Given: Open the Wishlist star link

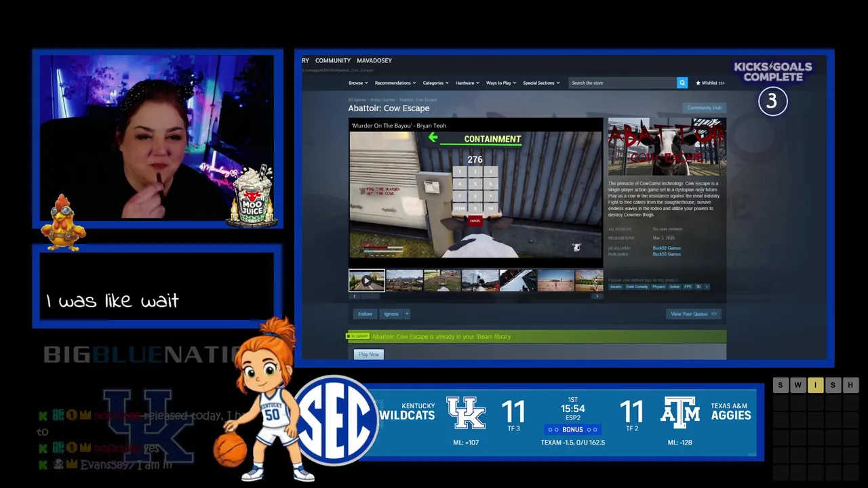Looking at the screenshot, I should pyautogui.click(x=710, y=83).
